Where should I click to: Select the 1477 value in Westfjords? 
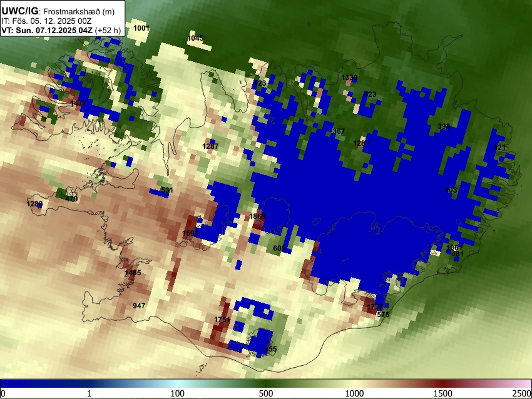[x=78, y=103]
